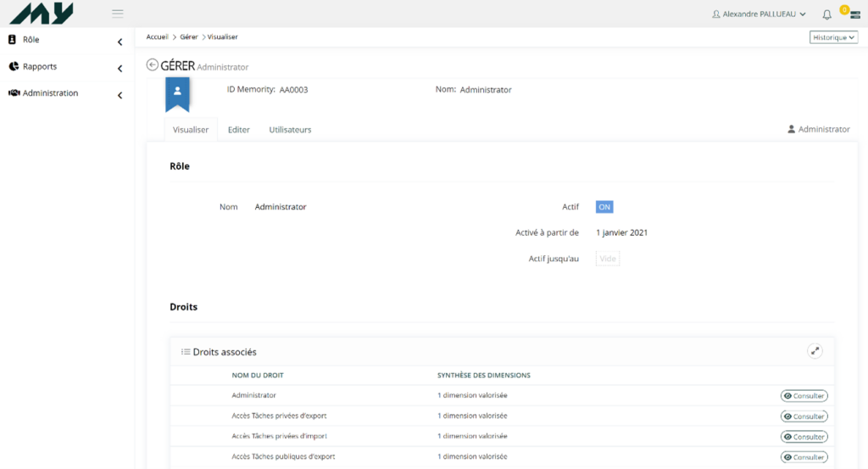
Task: Consulter Accès Tâches privées d'export
Action: [x=804, y=416]
